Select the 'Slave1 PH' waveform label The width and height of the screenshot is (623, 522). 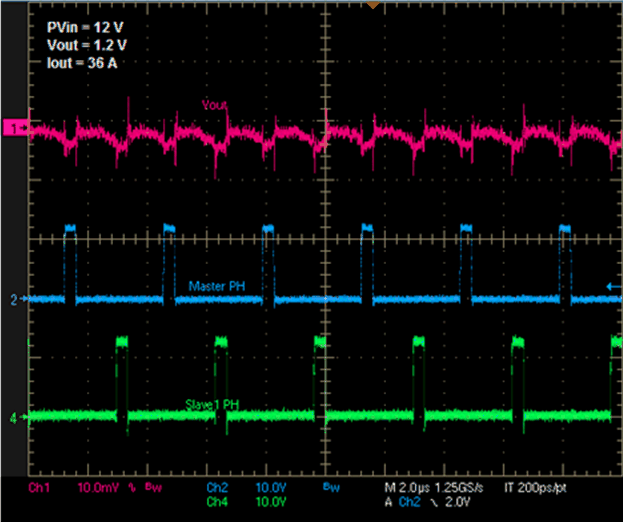212,404
